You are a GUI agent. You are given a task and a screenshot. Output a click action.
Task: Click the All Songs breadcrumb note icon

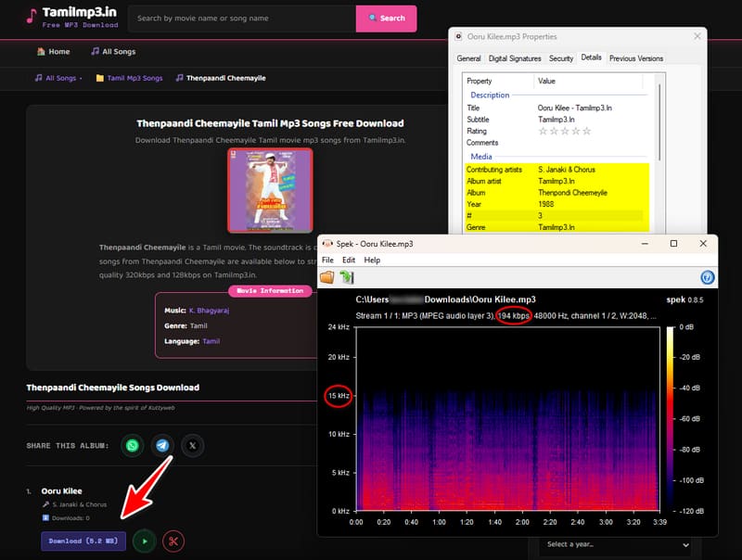[38, 78]
